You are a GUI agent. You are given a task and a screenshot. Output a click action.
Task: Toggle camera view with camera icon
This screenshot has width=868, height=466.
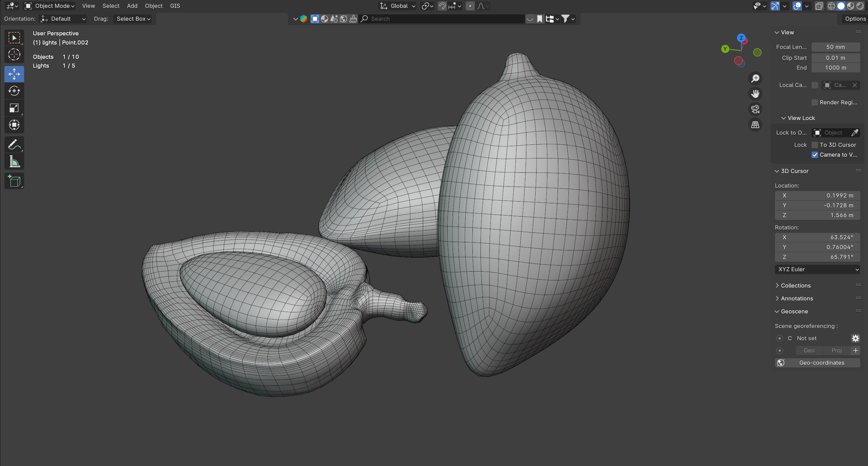(755, 109)
